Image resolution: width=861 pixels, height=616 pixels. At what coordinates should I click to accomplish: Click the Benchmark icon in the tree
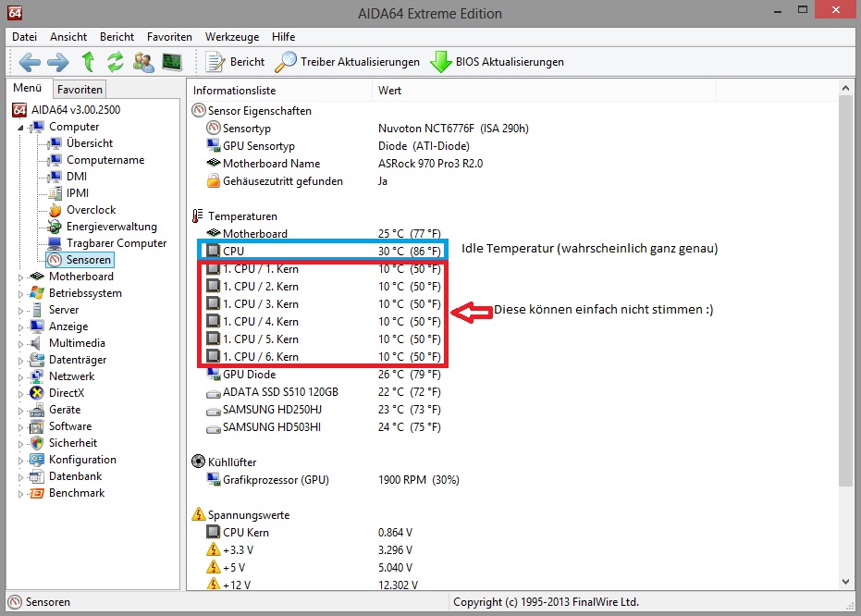[37, 493]
